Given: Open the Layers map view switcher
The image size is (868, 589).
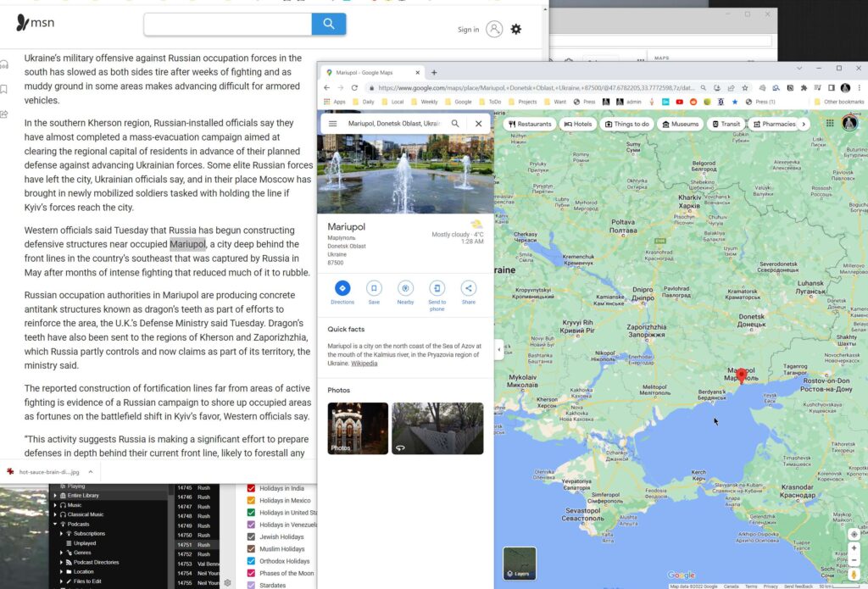Looking at the screenshot, I should 520,564.
